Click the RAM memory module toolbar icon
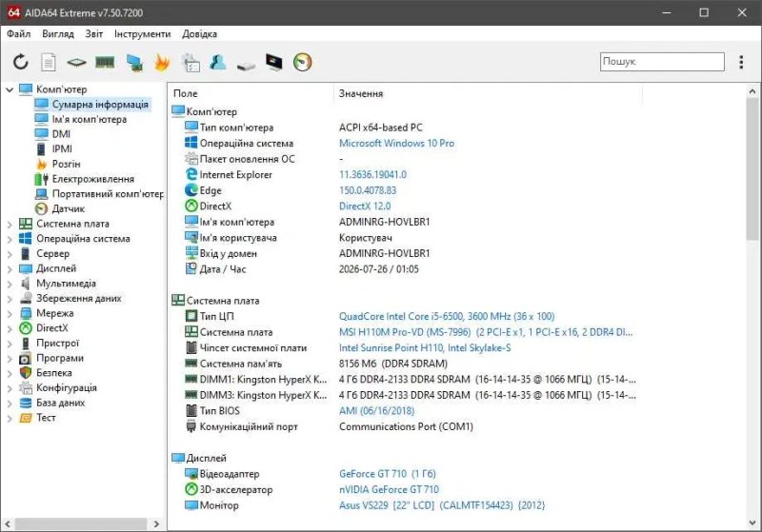This screenshot has height=532, width=762. [x=105, y=62]
